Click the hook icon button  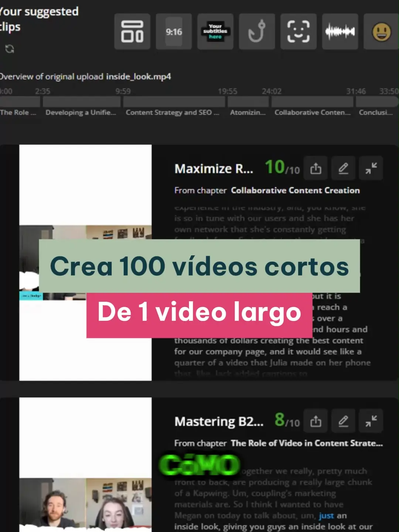point(257,32)
